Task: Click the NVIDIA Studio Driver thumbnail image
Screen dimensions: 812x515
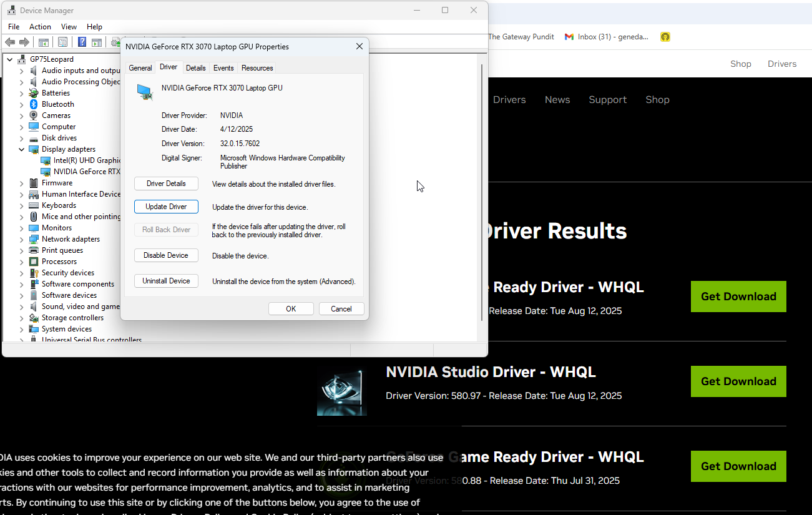Action: [x=342, y=391]
